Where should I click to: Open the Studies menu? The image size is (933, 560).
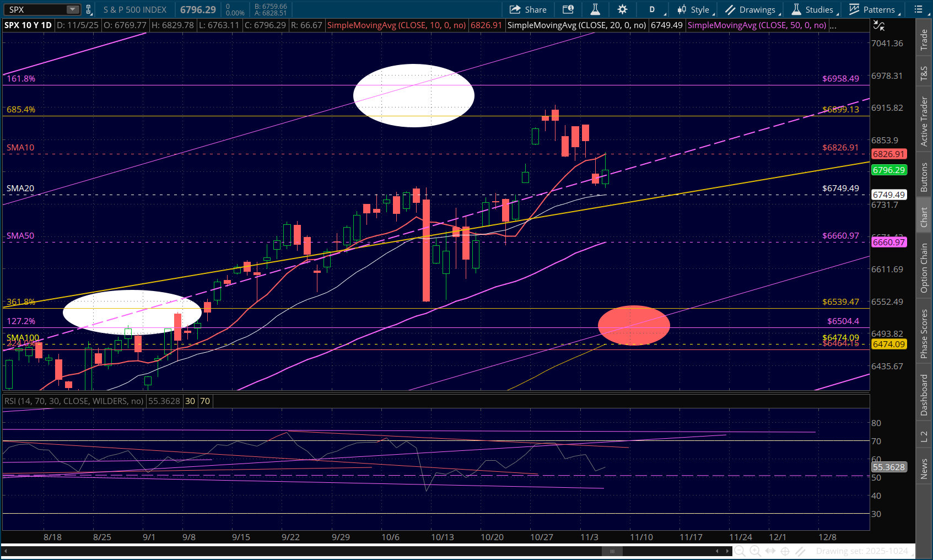[813, 9]
